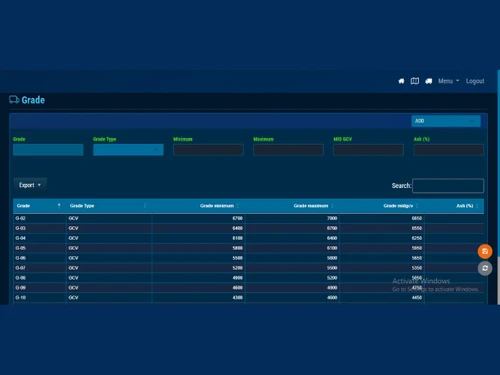500x375 pixels.
Task: Click grade maximum value in G-07 row
Action: (332, 268)
